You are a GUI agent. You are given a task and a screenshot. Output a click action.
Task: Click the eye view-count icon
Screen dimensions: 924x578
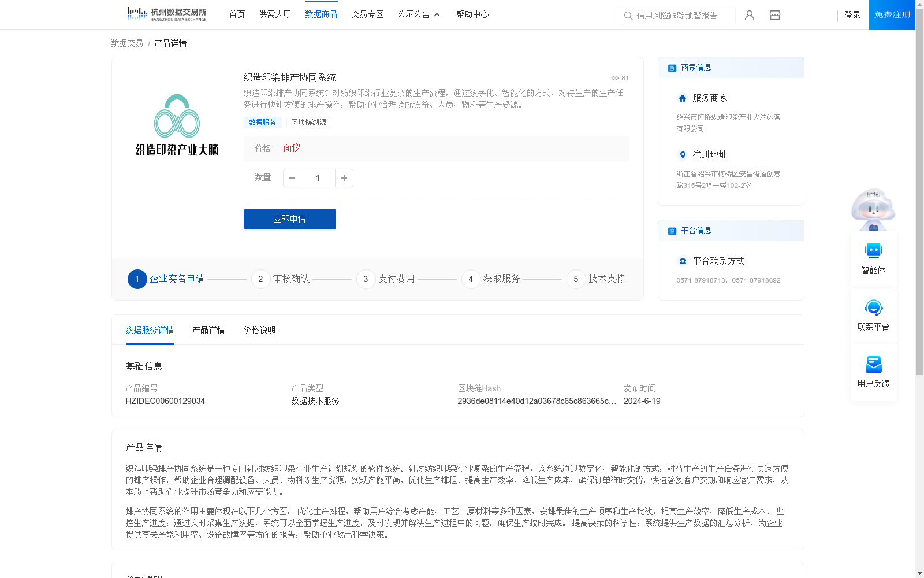[x=615, y=78]
